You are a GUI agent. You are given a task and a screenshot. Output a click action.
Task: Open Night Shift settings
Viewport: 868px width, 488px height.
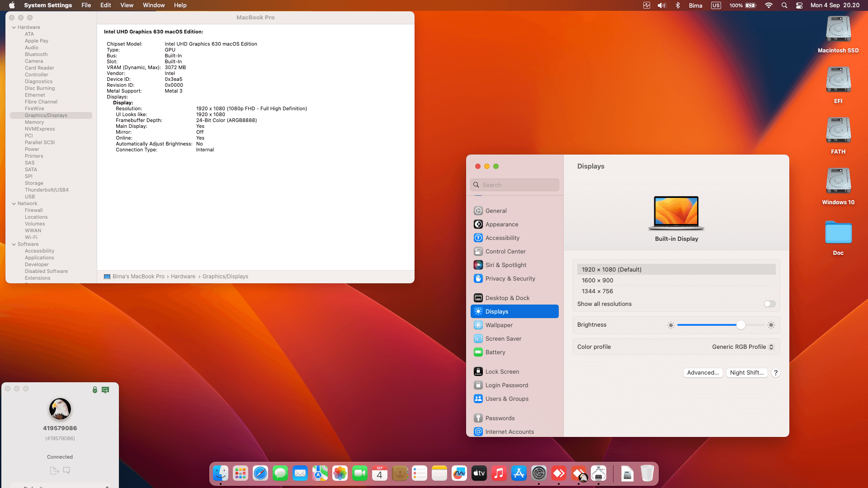(747, 373)
